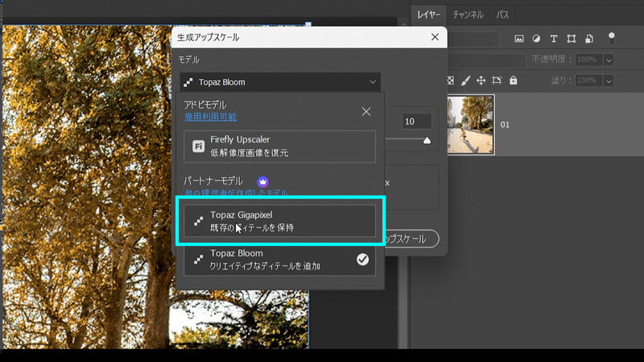Click the 塗り 100% field
The image size is (644, 362).
click(588, 81)
